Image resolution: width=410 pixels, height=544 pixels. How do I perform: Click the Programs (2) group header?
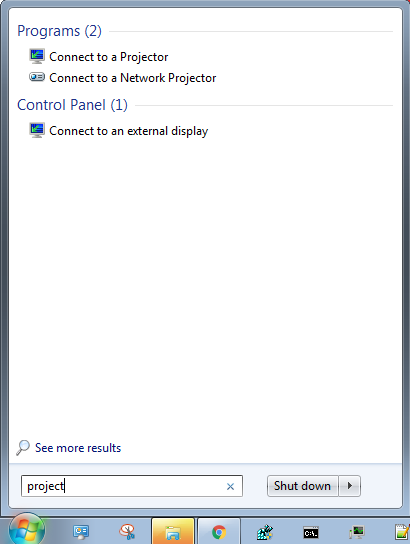(59, 31)
